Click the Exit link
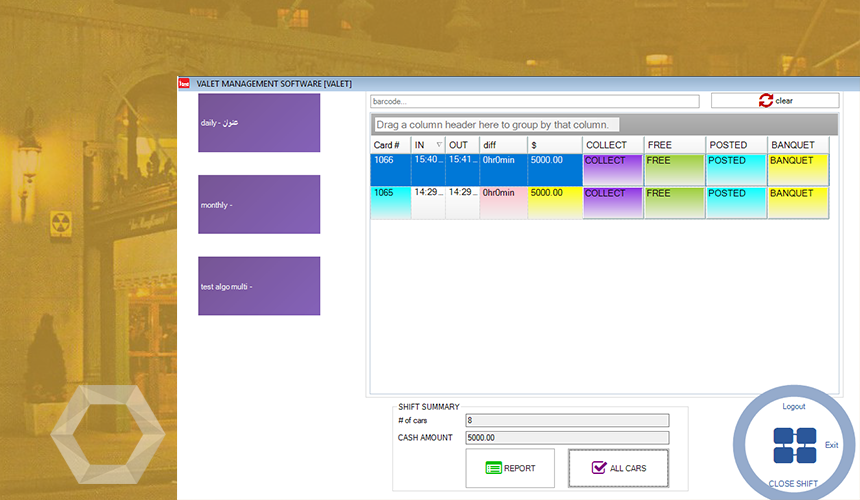Viewport: 860px width, 500px height. [831, 445]
